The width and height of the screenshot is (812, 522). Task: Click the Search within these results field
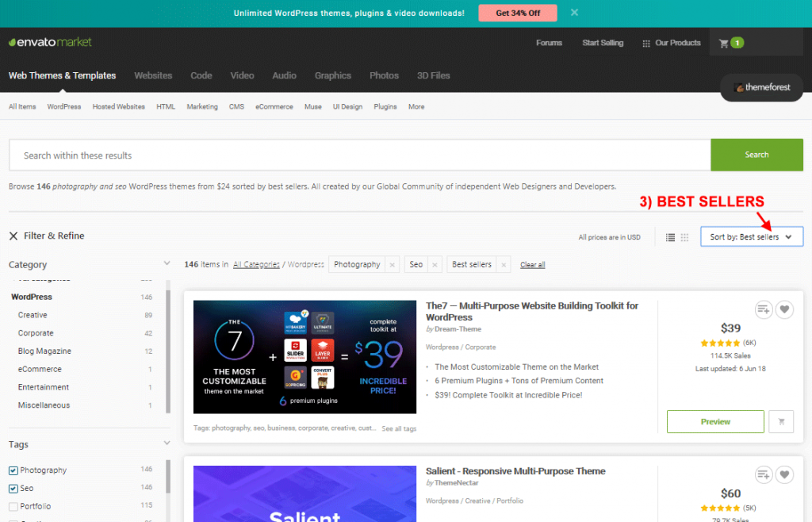(360, 155)
